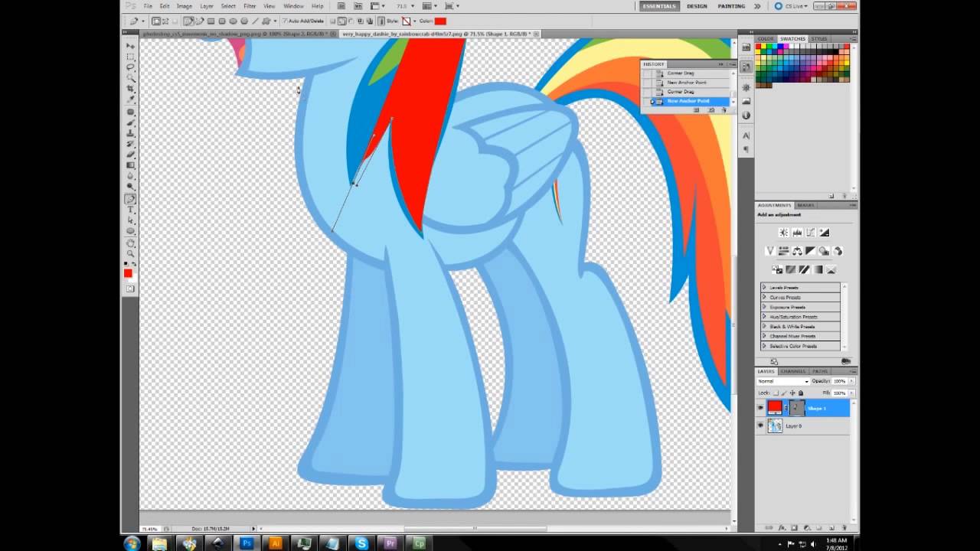Select the Brush tool
This screenshot has width=980, height=551.
coord(131,123)
